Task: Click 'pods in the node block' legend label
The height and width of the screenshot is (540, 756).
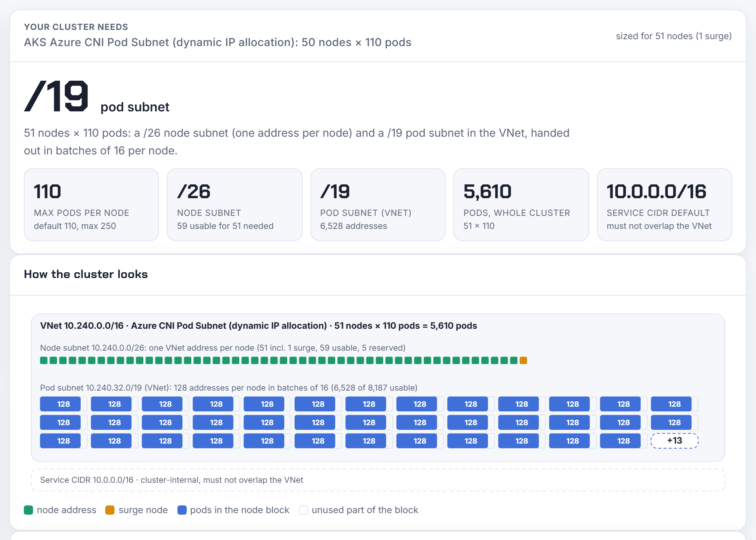Action: [240, 510]
